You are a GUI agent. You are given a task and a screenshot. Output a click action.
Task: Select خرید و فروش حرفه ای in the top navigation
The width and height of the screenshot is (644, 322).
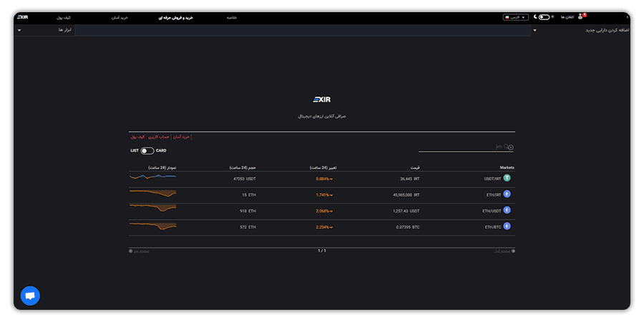point(176,18)
